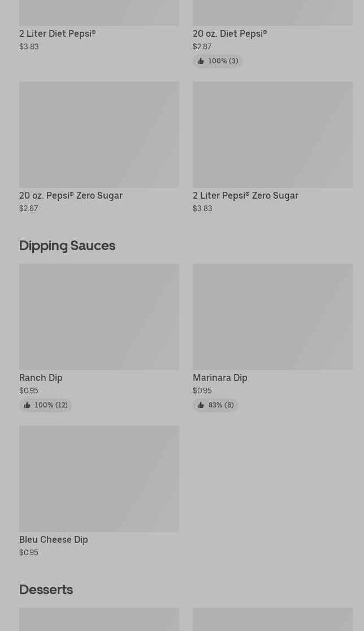Click thumbs-up icon under Marinara Dip
Image resolution: width=364 pixels, height=631 pixels.
point(201,405)
